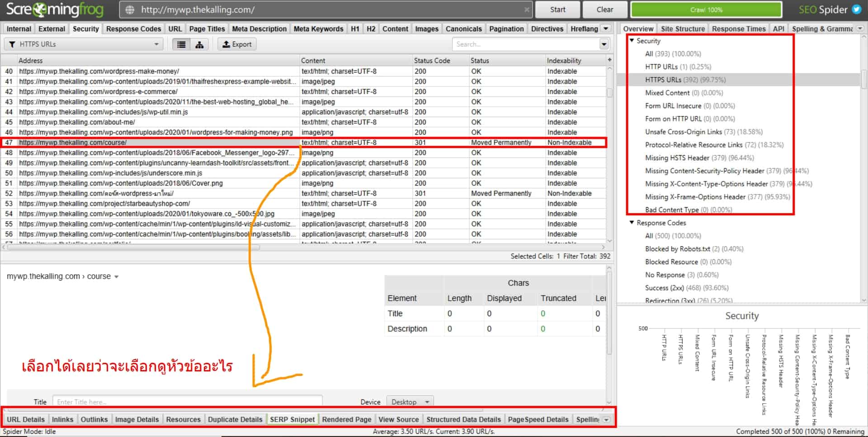Screen dimensions: 868x437
Task: Sort by Address column header
Action: point(158,60)
